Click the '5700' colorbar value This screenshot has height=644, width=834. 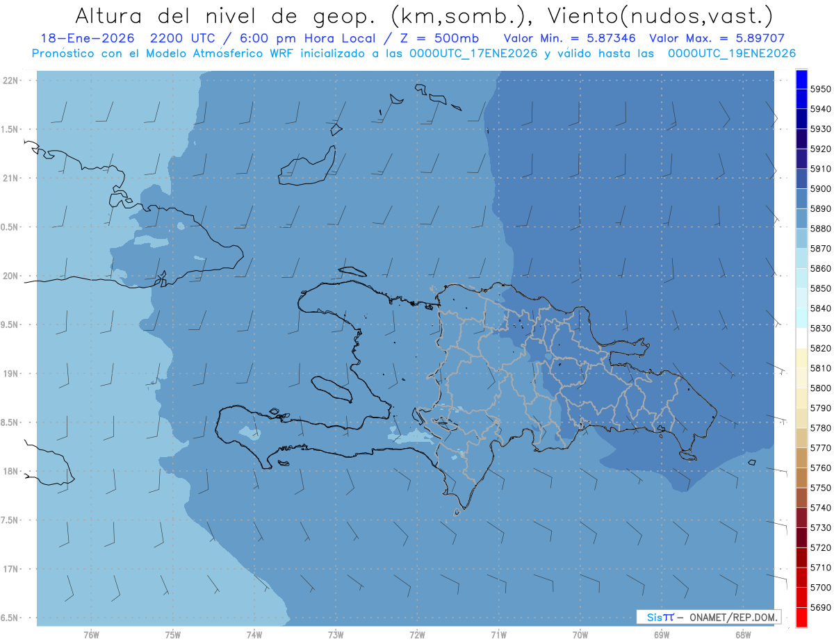[x=821, y=588]
